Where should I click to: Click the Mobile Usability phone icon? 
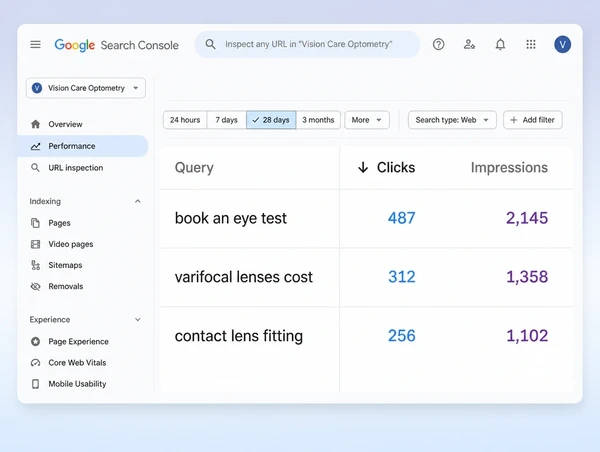pyautogui.click(x=35, y=384)
